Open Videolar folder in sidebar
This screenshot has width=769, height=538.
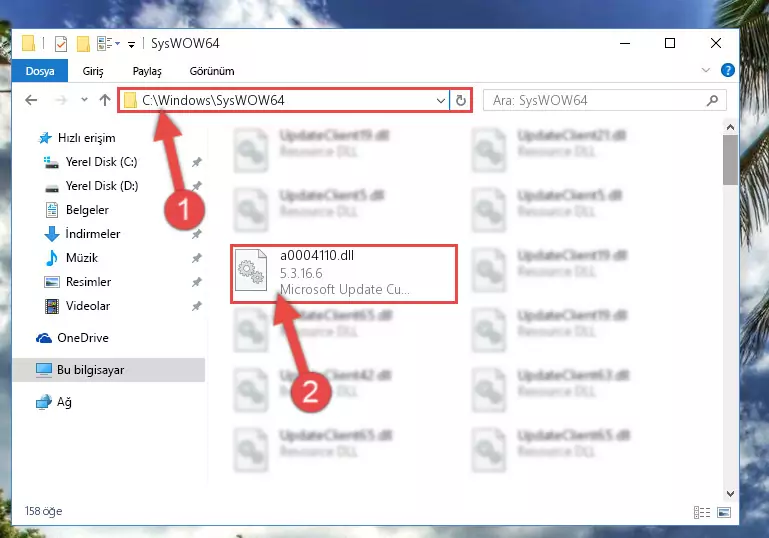pos(77,306)
